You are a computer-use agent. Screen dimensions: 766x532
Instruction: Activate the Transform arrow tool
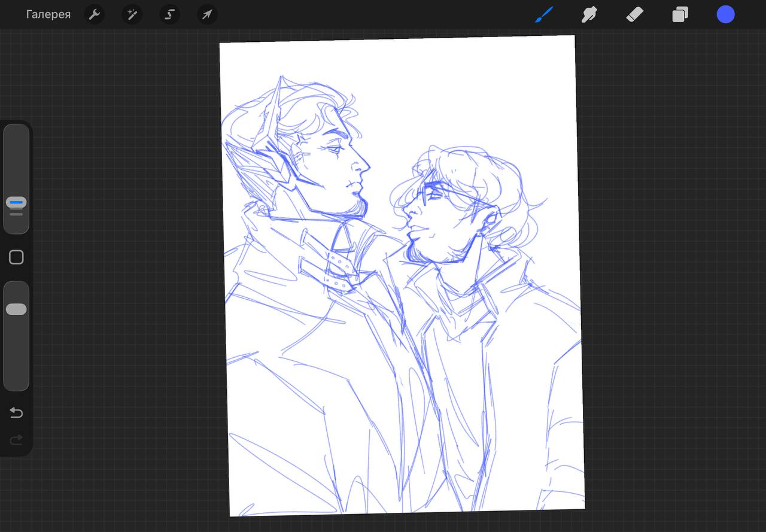(x=207, y=14)
